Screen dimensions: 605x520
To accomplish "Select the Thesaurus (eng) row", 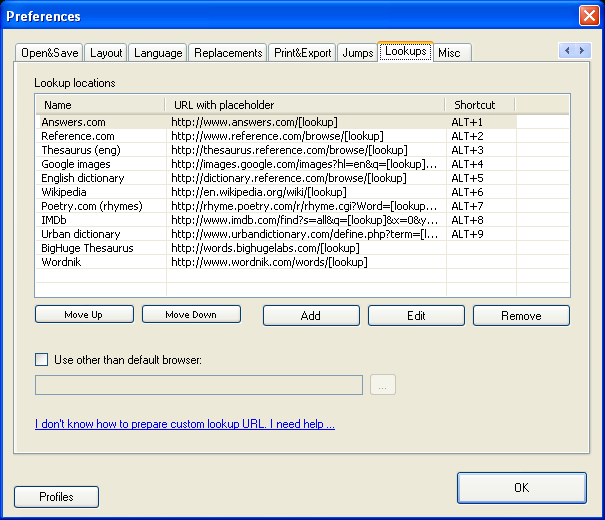I will tap(302, 150).
